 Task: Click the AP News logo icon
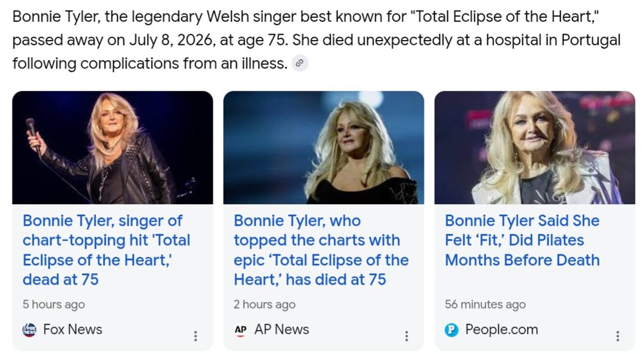tap(241, 329)
